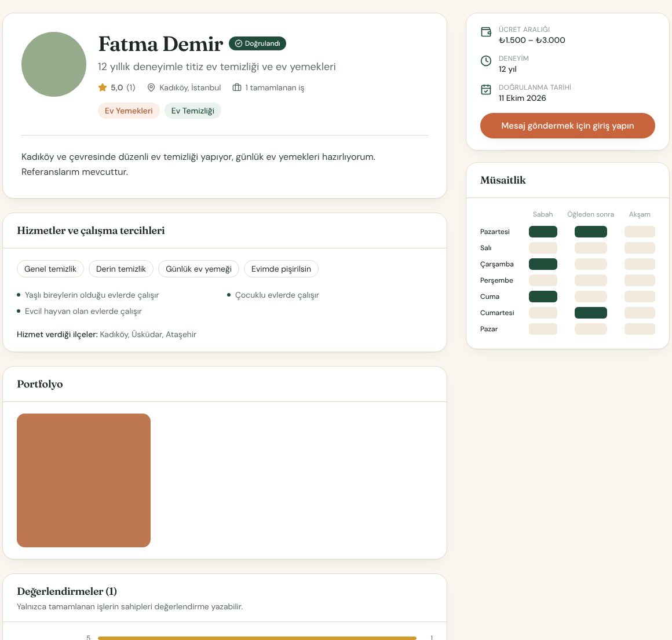This screenshot has height=640, width=672.
Task: Click the Pazartesi Sabah availability slot
Action: tap(543, 232)
